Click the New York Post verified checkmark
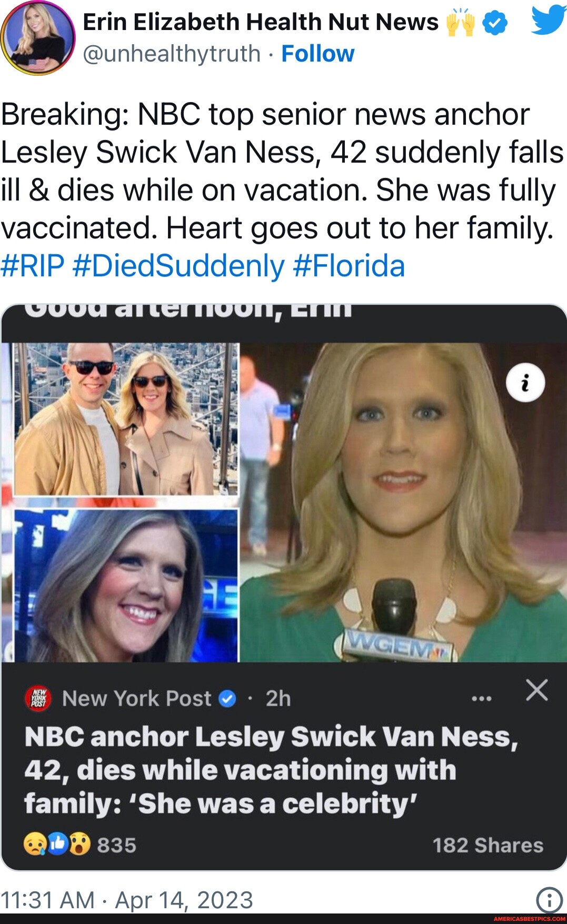 tap(227, 699)
